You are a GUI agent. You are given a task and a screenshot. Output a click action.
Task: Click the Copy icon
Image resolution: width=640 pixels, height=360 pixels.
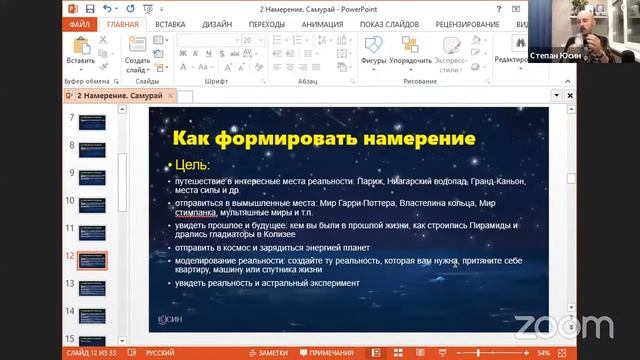(x=103, y=53)
